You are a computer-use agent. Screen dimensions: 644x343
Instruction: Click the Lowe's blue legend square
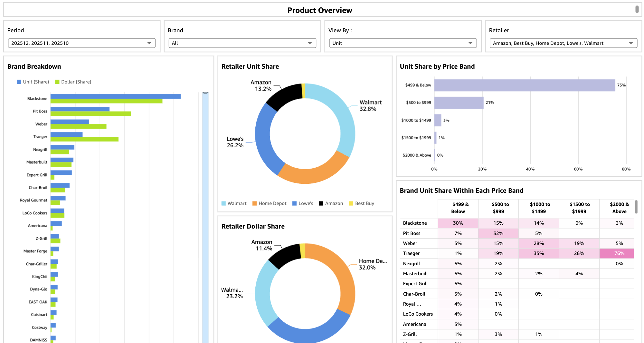pyautogui.click(x=294, y=203)
